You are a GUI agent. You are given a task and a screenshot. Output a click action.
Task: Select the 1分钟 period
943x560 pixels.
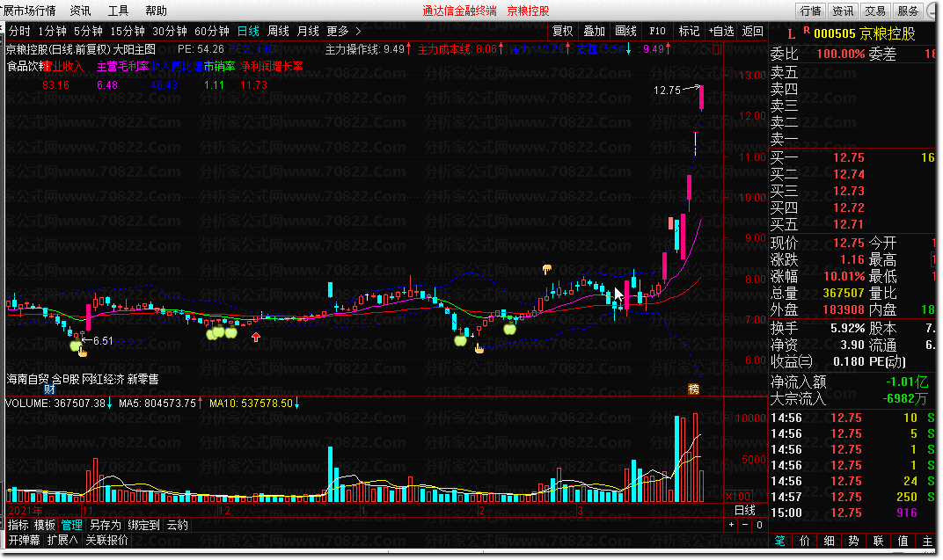52,32
